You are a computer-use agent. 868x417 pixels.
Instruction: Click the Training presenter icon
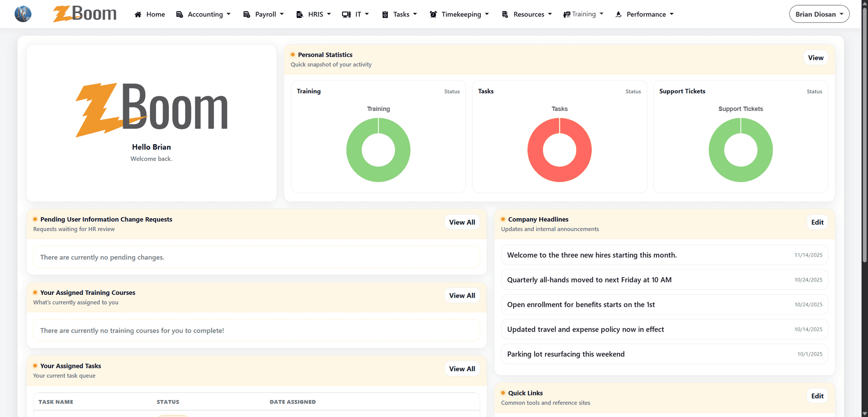coord(567,14)
